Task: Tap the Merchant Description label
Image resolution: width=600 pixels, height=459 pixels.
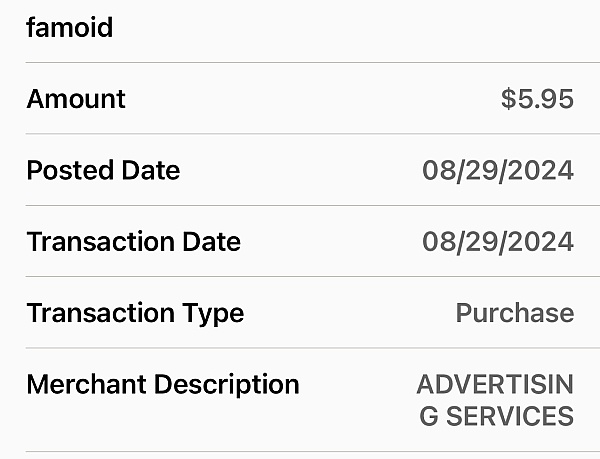Action: (163, 384)
